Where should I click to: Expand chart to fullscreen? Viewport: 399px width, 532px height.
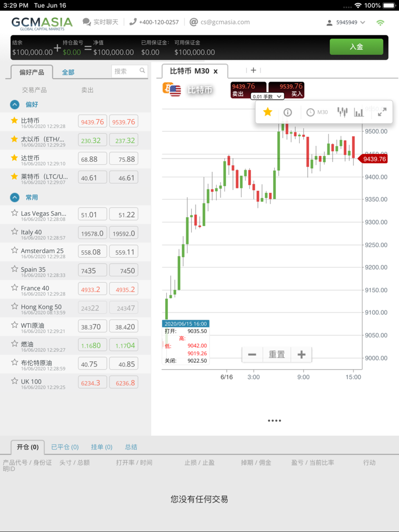click(x=382, y=112)
